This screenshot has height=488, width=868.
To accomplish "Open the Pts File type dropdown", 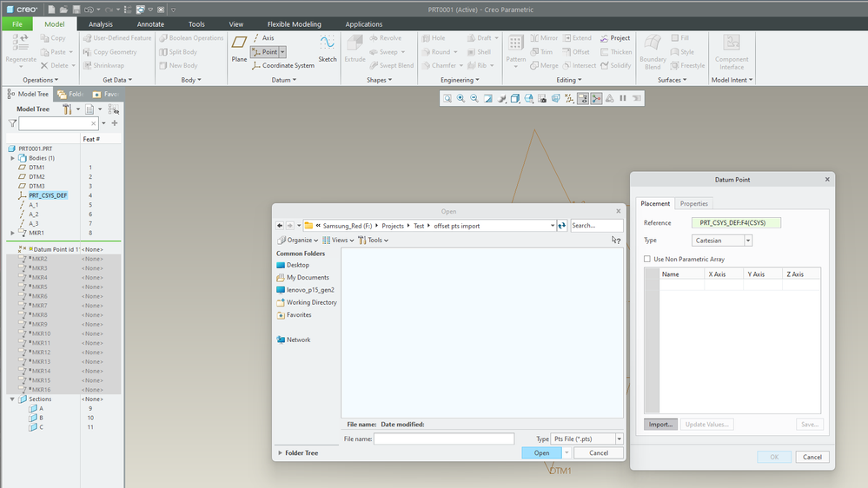I will click(619, 439).
